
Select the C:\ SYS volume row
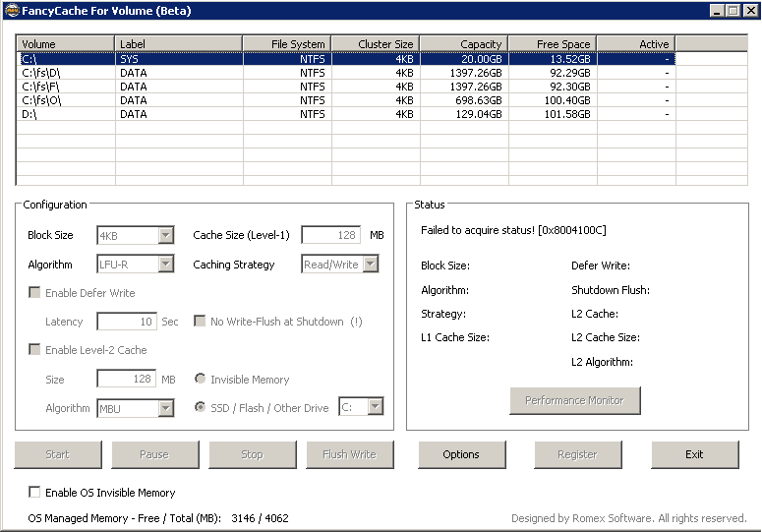click(346, 59)
